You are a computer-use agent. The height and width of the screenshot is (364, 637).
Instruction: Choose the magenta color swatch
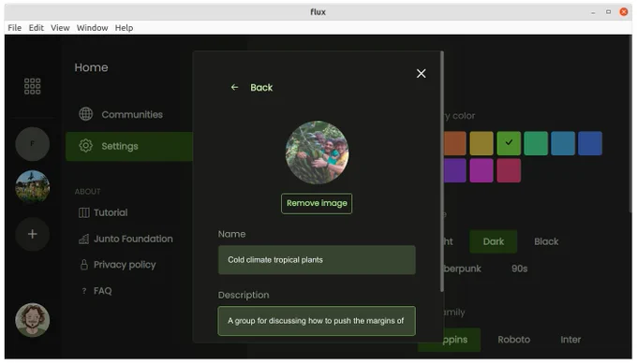[481, 170]
